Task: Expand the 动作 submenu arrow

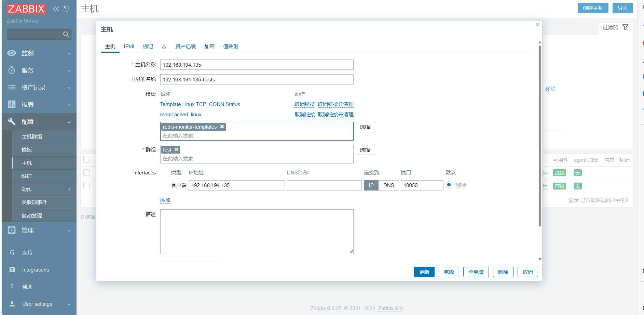Action: click(69, 189)
